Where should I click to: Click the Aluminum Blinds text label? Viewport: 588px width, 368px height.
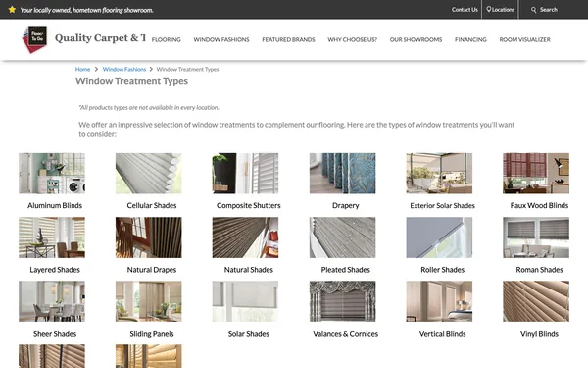click(55, 205)
